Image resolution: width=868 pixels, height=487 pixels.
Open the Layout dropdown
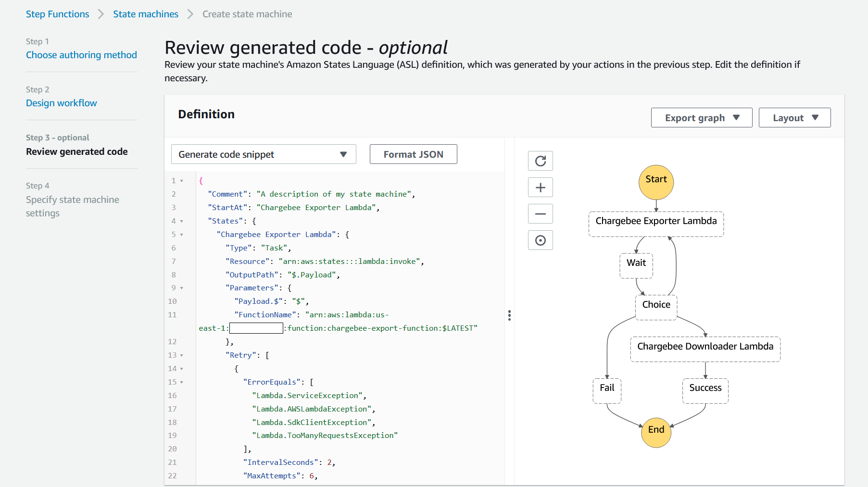click(x=794, y=118)
